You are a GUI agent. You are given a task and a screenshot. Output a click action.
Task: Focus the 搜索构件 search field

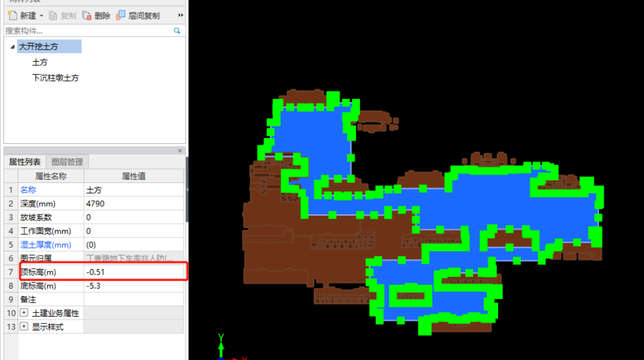coord(89,31)
